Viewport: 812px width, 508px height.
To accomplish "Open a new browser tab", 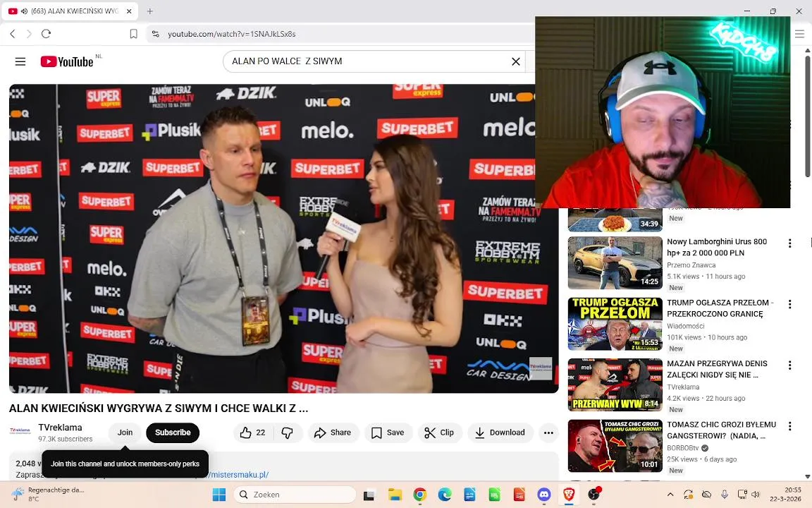I will [x=149, y=11].
